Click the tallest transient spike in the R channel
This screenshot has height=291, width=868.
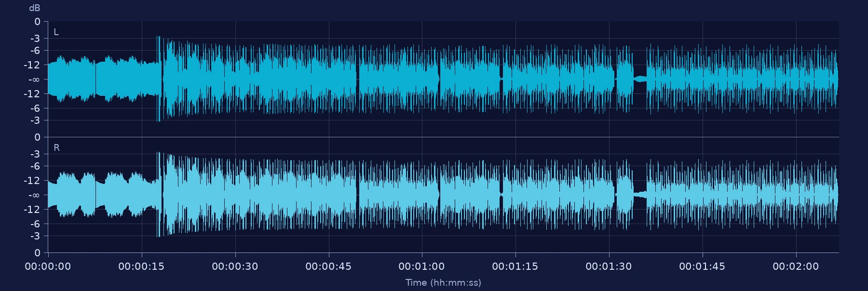click(158, 195)
